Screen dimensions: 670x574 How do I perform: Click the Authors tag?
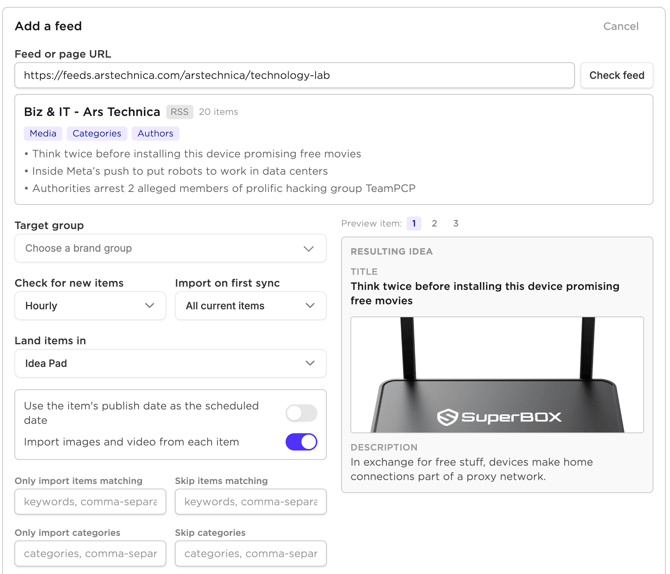155,133
